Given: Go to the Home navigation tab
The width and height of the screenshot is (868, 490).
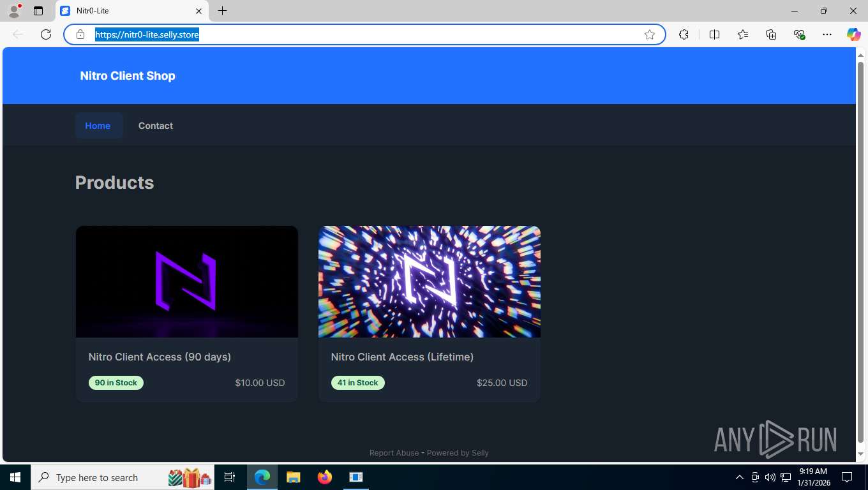Looking at the screenshot, I should (98, 126).
